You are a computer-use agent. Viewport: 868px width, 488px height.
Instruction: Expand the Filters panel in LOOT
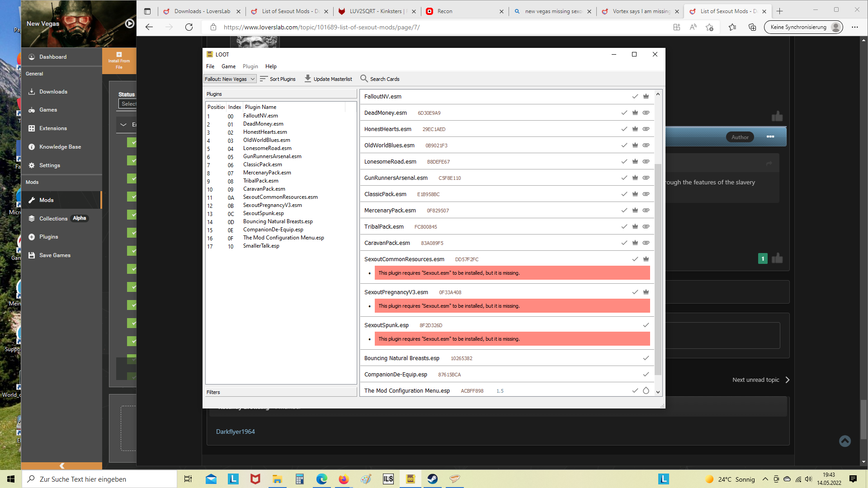pos(281,392)
